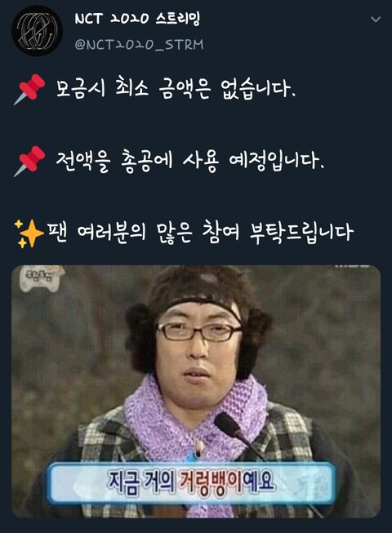Open the NCT 2020 스트리밍 display name
The image size is (392, 533).
pyautogui.click(x=137, y=19)
